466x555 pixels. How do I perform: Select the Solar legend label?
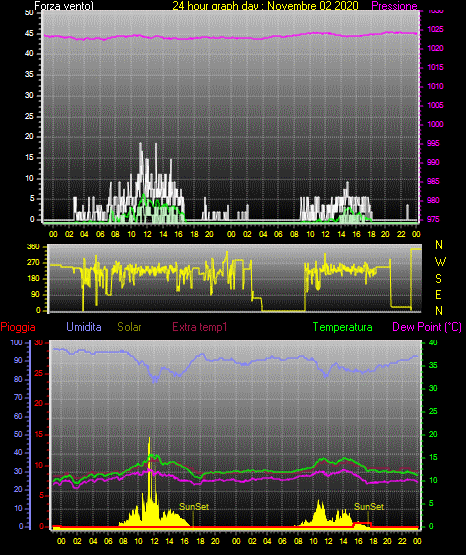pyautogui.click(x=129, y=327)
